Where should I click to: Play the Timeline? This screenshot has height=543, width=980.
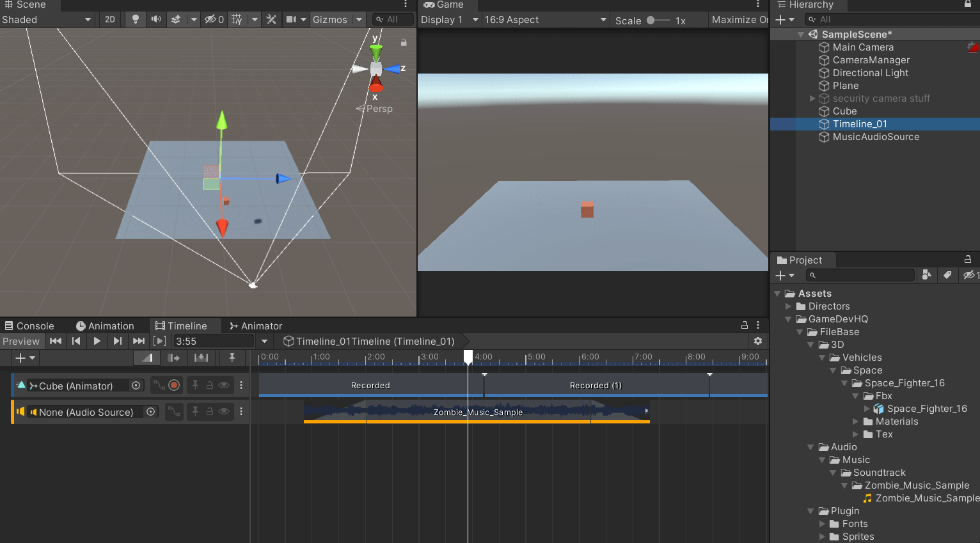97,341
